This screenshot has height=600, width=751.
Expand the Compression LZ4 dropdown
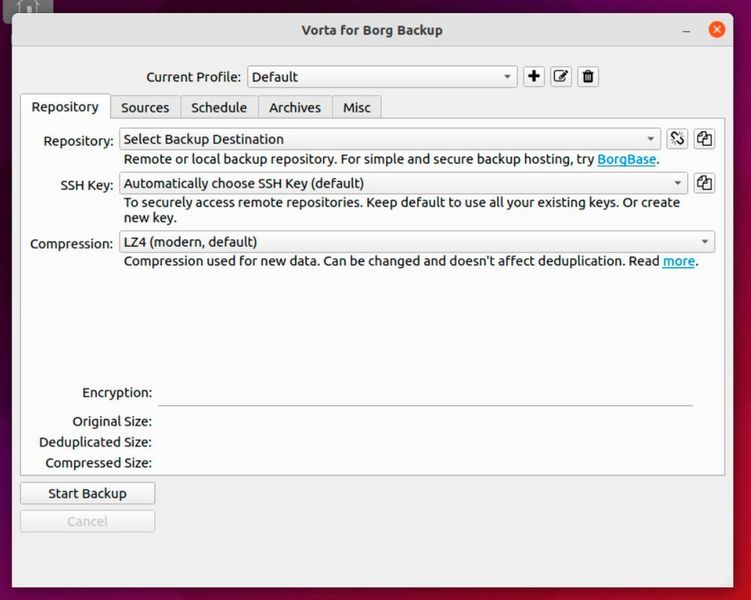point(417,242)
